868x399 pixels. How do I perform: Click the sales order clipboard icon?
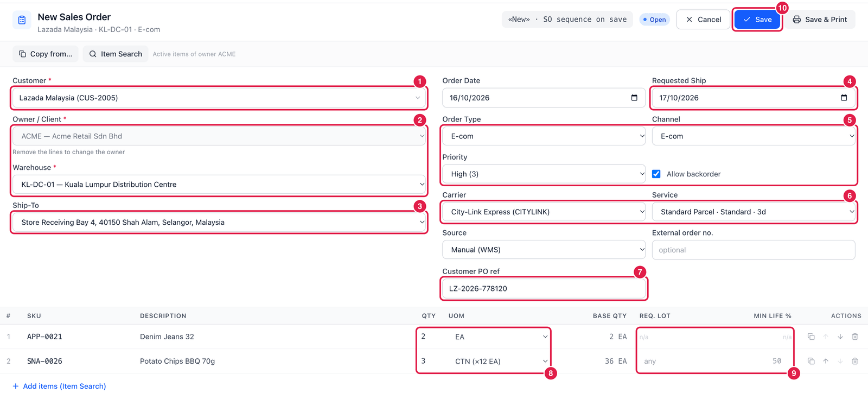[x=22, y=20]
